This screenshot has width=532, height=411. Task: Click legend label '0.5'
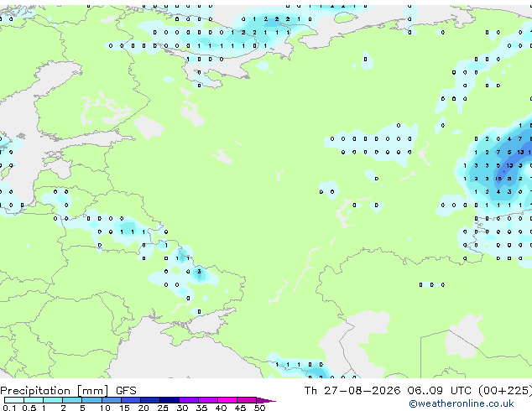point(29,408)
